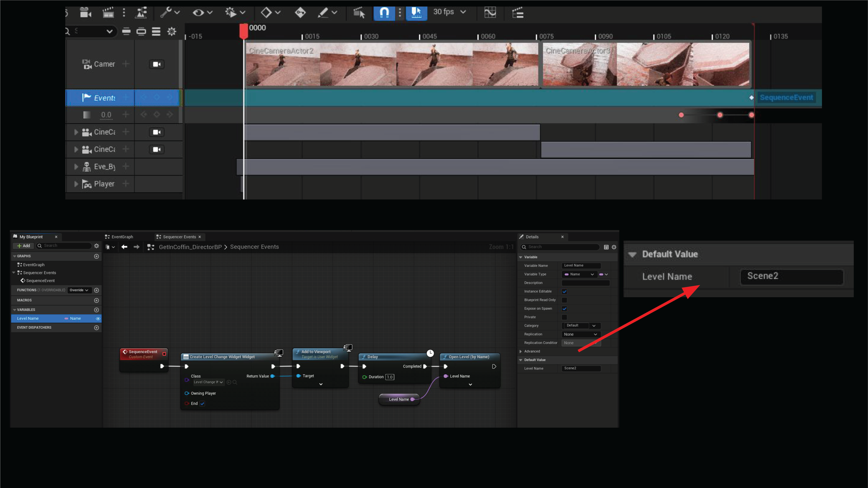Click the Sequencer track settings gear
This screenshot has height=488, width=868.
[x=172, y=32]
